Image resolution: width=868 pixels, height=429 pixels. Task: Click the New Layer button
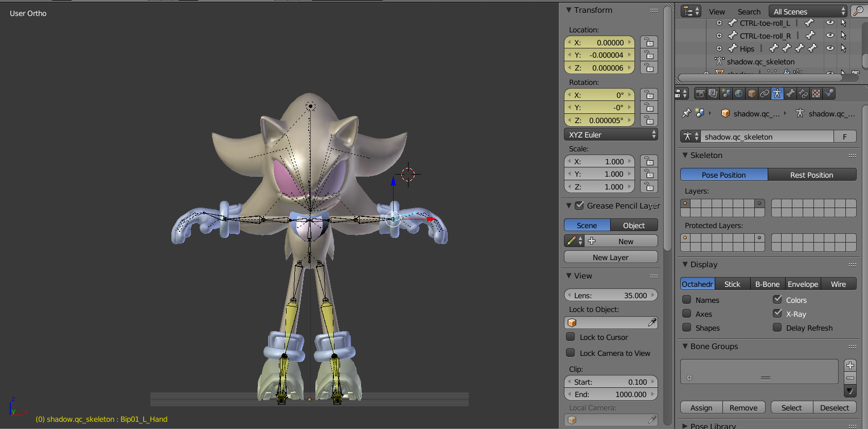(611, 257)
